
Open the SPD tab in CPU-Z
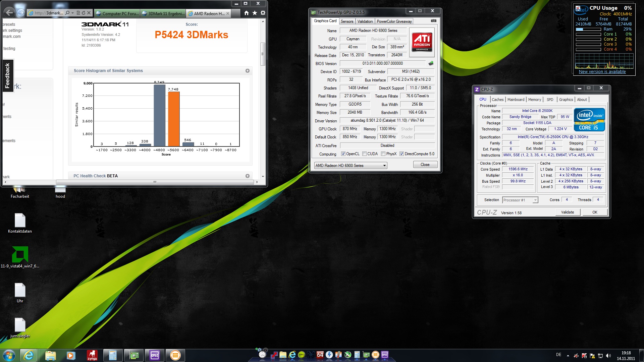coord(550,100)
